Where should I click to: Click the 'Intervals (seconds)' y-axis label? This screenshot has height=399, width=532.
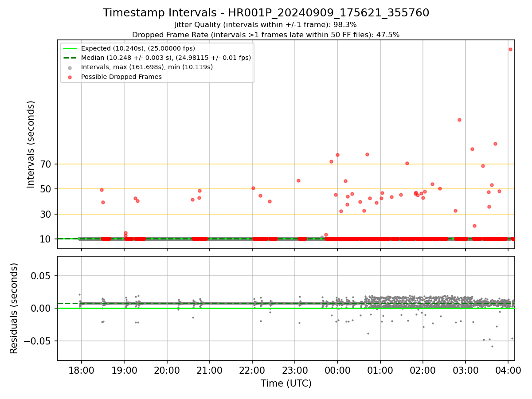[31, 144]
